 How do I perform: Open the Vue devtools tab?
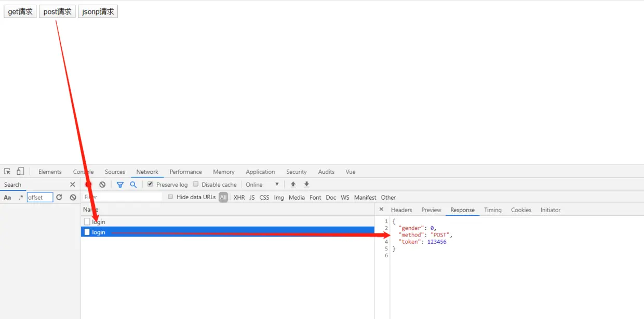point(351,172)
